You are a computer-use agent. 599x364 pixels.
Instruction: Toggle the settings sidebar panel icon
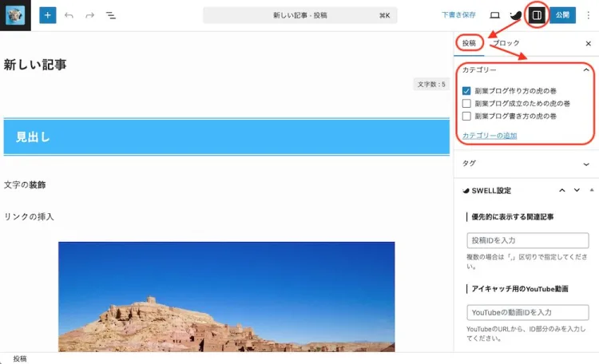[x=537, y=15]
